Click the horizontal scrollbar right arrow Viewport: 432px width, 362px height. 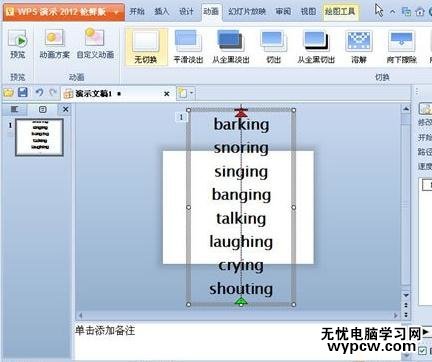click(x=396, y=315)
